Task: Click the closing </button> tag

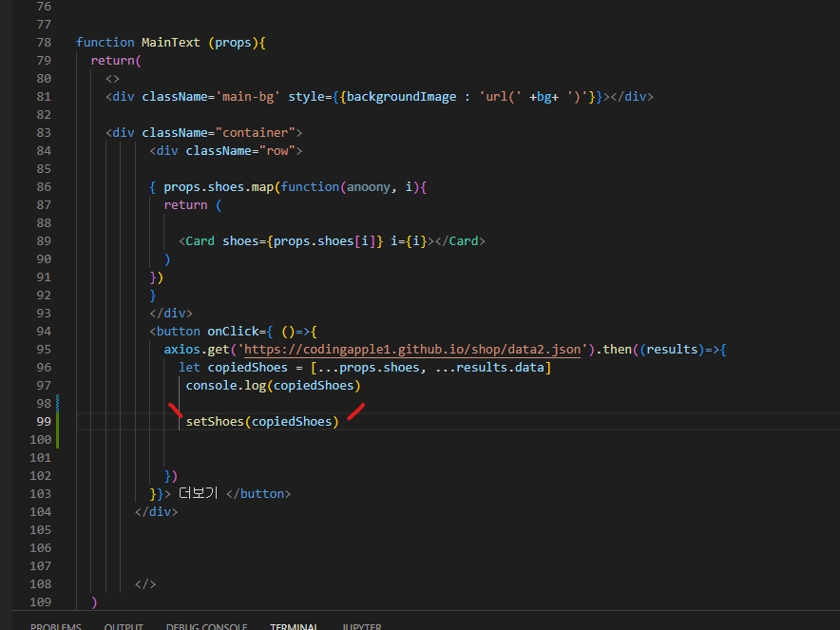Action: click(x=258, y=494)
